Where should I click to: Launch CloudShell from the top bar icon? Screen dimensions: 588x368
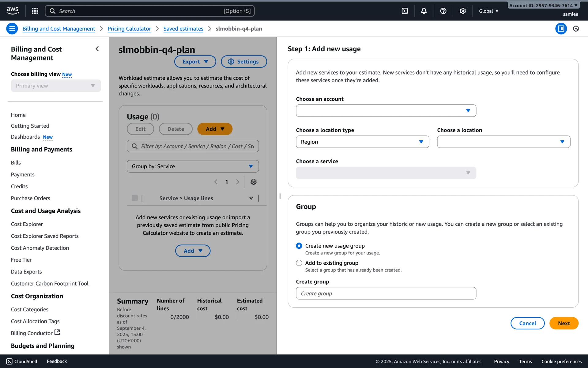[x=405, y=11]
